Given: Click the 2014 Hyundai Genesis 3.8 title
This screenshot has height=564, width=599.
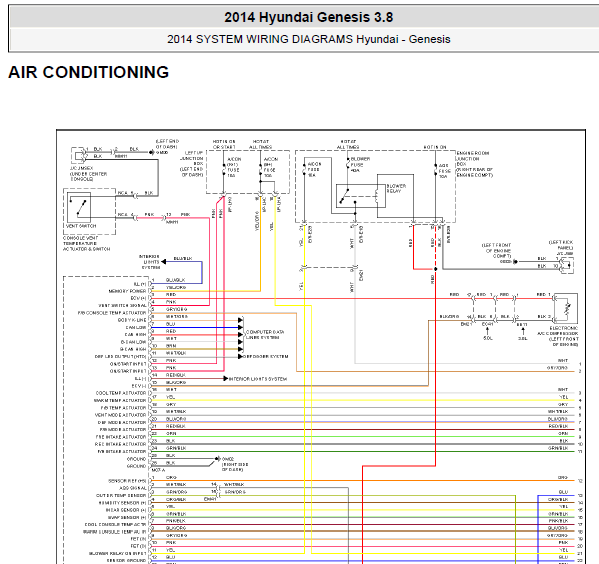Looking at the screenshot, I should click(308, 17).
